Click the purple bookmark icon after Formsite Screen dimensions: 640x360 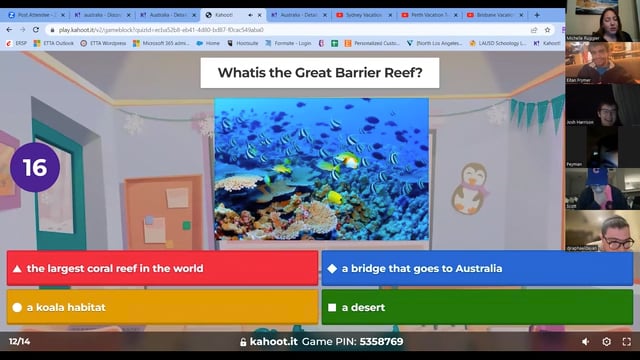click(x=321, y=43)
